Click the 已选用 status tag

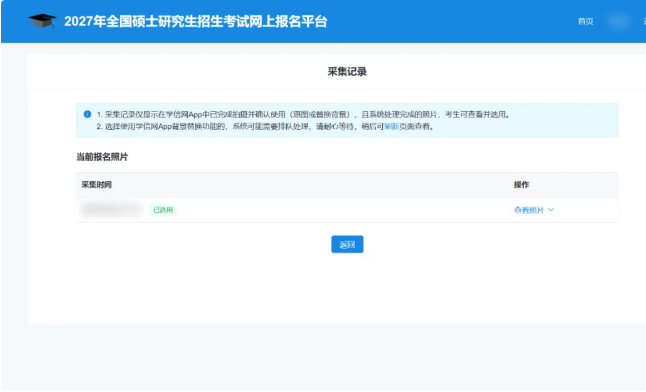pos(163,210)
